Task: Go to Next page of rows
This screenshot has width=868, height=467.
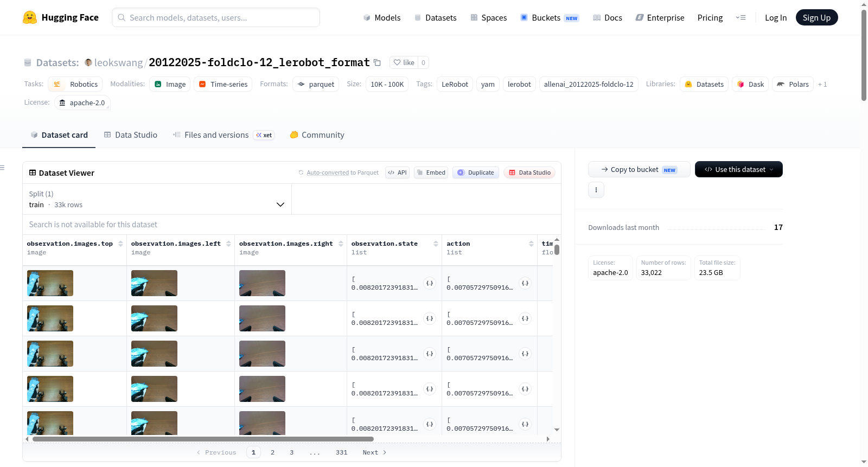Action: pyautogui.click(x=374, y=452)
